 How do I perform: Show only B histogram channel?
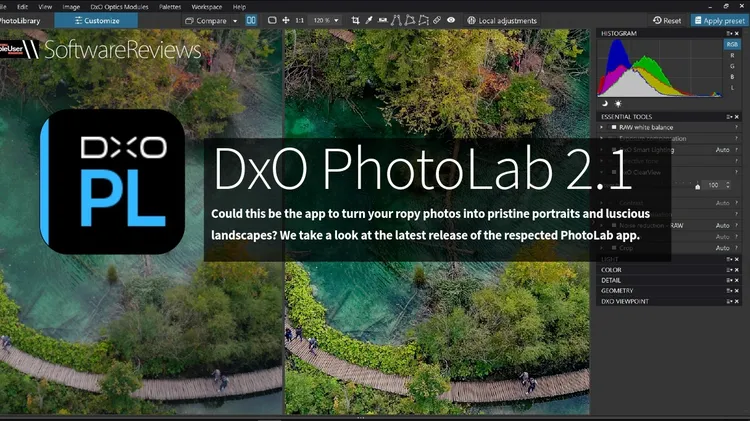(732, 77)
